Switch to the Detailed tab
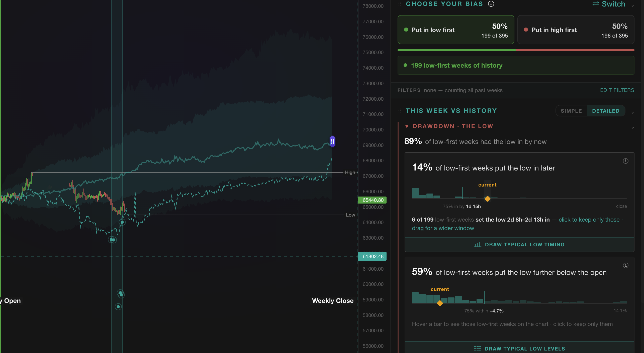644x353 pixels. (606, 111)
